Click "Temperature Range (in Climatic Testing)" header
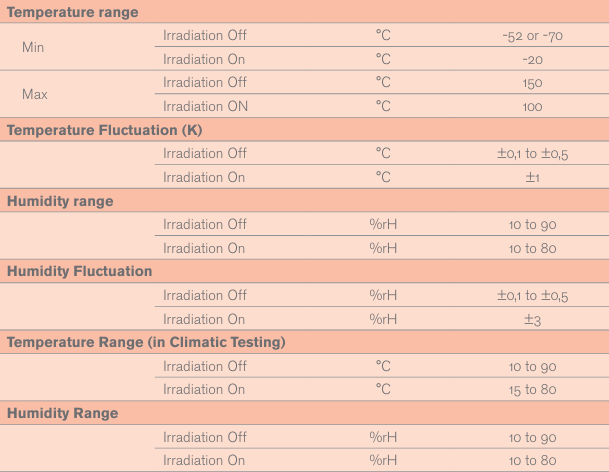This screenshot has height=472, width=609. click(x=146, y=342)
